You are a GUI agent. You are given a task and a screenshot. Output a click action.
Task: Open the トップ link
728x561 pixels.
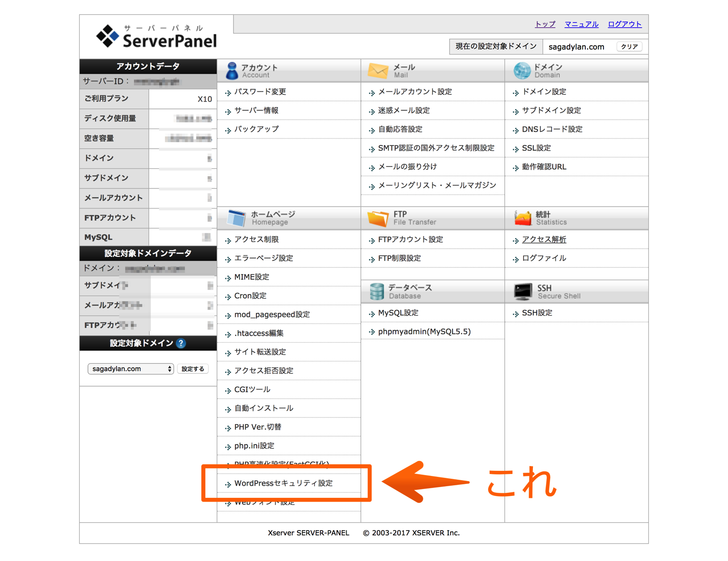click(545, 24)
